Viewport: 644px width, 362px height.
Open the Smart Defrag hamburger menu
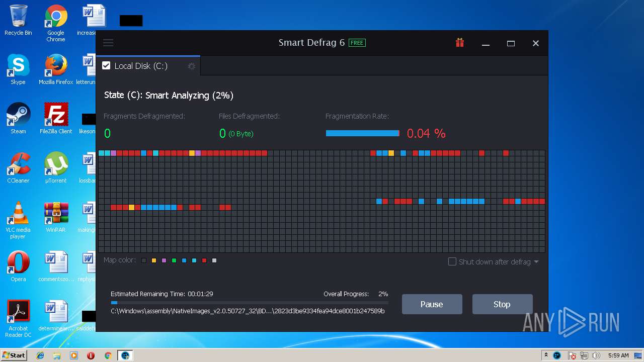108,43
